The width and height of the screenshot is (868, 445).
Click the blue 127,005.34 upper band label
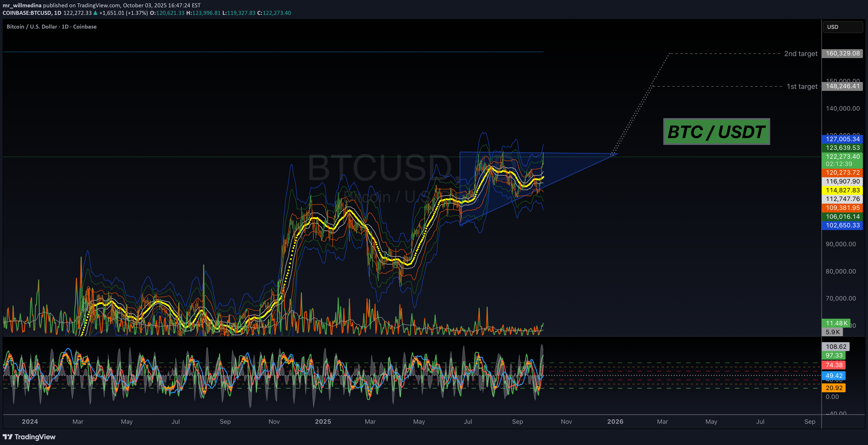842,139
